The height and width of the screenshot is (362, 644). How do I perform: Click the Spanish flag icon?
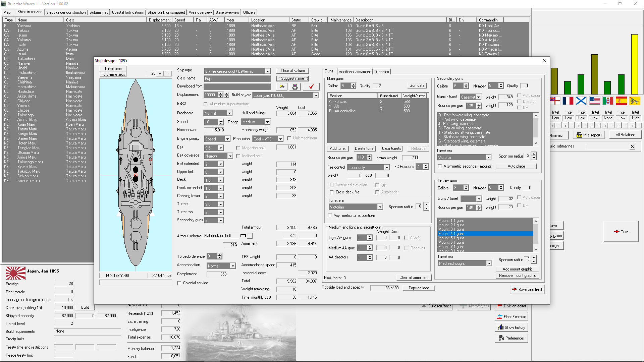coord(621,101)
